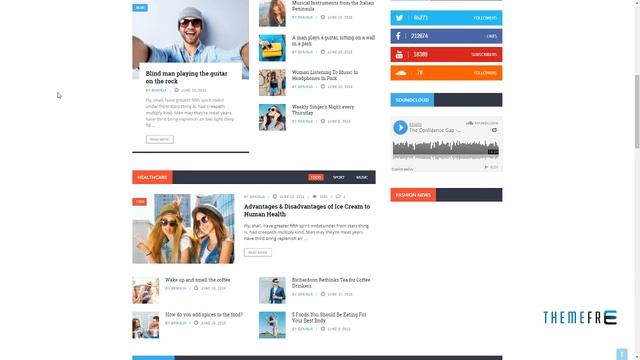Select the Food tab in Healthcare section
This screenshot has height=360, width=640.
click(x=316, y=177)
